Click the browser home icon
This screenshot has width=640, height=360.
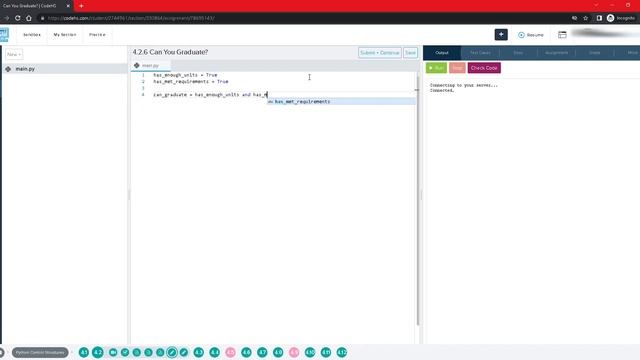[x=29, y=18]
